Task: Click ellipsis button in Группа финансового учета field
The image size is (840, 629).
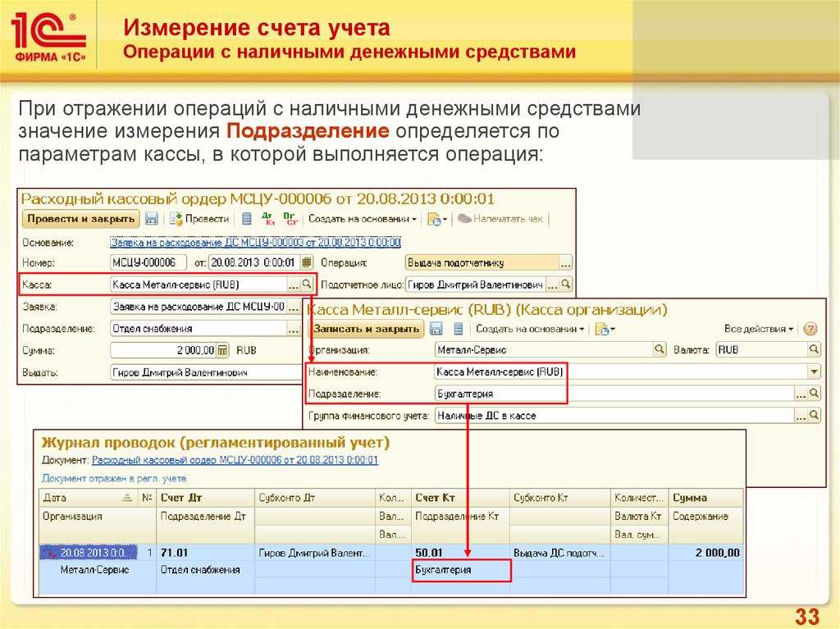Action: 801,415
